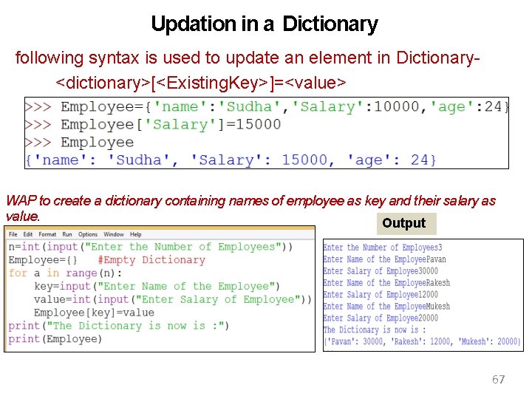
Task: Click the code line 'Employee={}'
Action: coord(43,260)
